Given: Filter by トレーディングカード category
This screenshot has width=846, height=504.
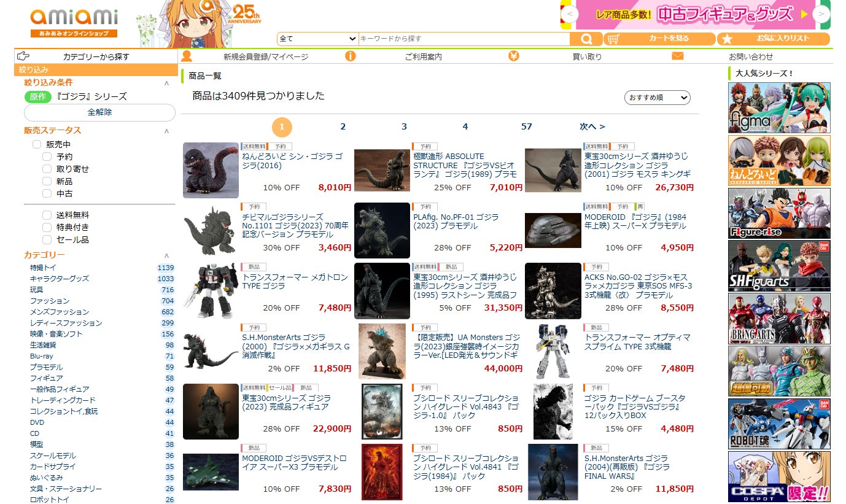Looking at the screenshot, I should click(x=63, y=400).
